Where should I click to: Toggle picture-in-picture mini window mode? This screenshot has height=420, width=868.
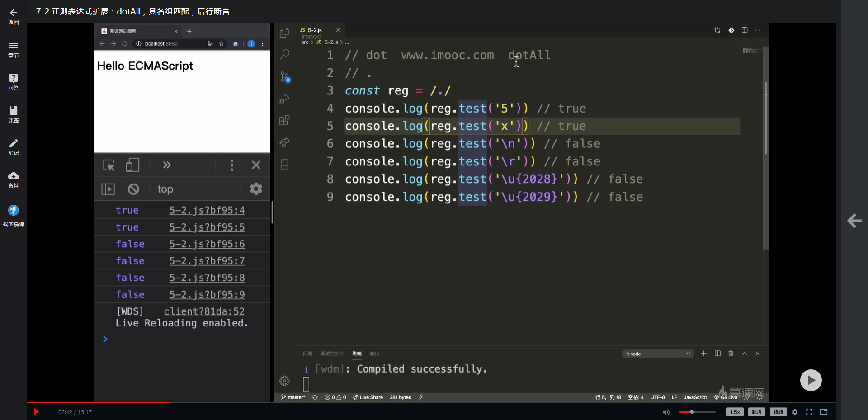click(824, 412)
